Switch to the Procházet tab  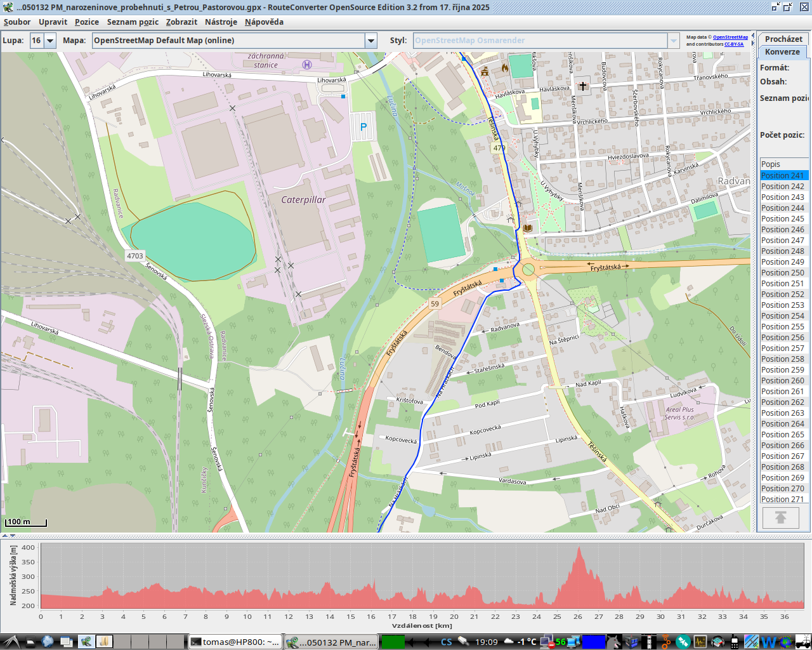coord(783,39)
